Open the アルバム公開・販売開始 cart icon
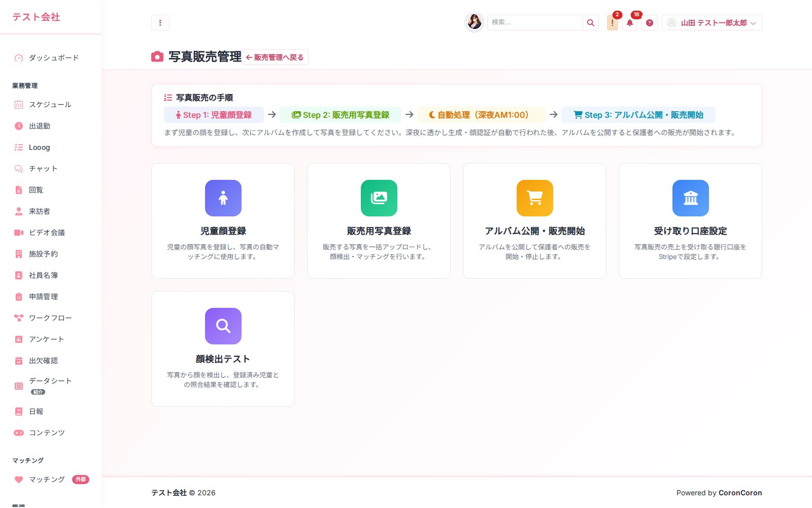Screen dimensions: 812x508 (x=535, y=198)
